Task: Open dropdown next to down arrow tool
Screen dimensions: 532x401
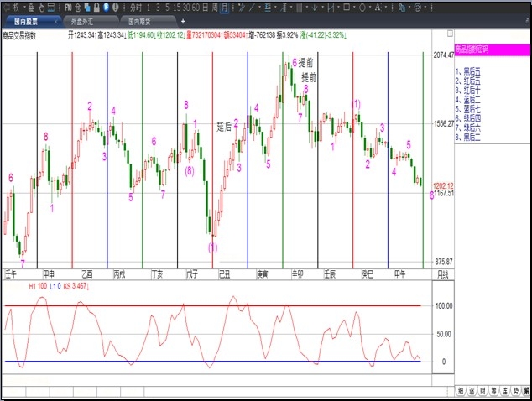Action: click(x=323, y=7)
